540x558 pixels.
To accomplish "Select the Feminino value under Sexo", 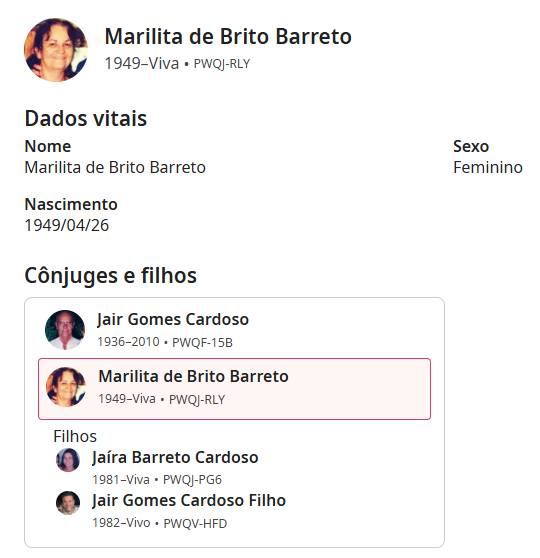I will (488, 167).
